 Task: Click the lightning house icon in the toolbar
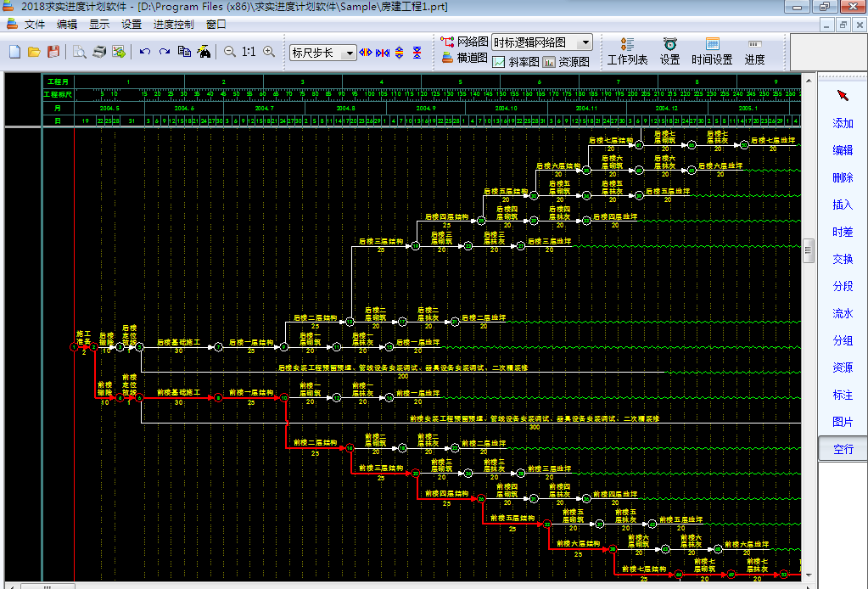[x=204, y=52]
